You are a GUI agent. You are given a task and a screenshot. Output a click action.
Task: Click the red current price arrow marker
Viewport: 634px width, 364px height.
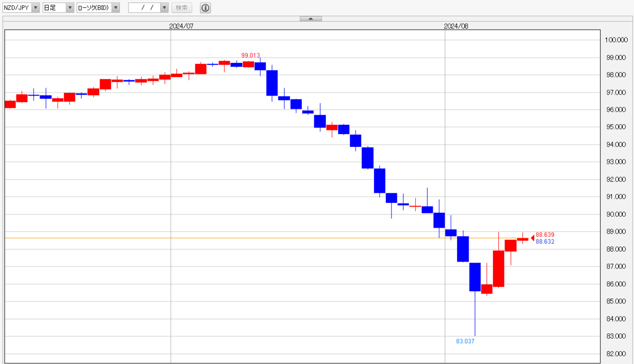pyautogui.click(x=532, y=238)
